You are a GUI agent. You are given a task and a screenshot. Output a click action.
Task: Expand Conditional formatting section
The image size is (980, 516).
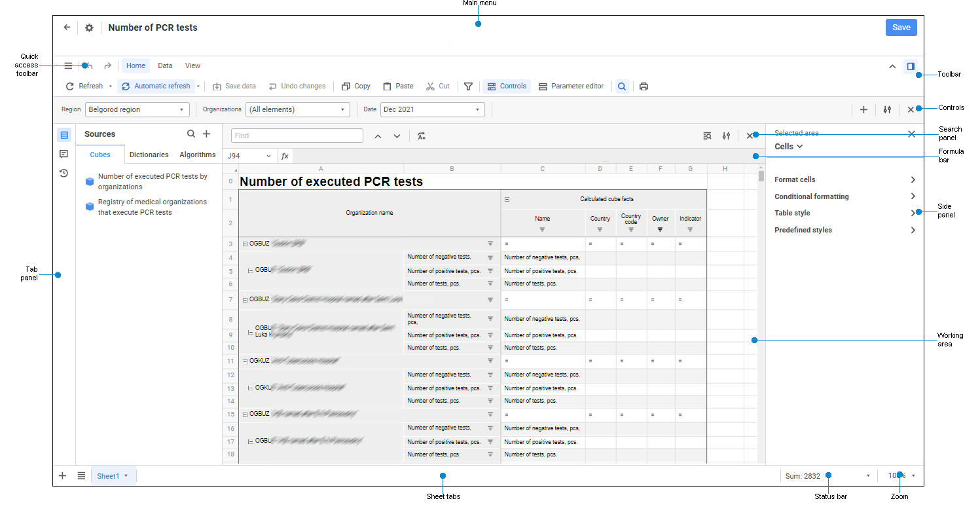coord(845,196)
